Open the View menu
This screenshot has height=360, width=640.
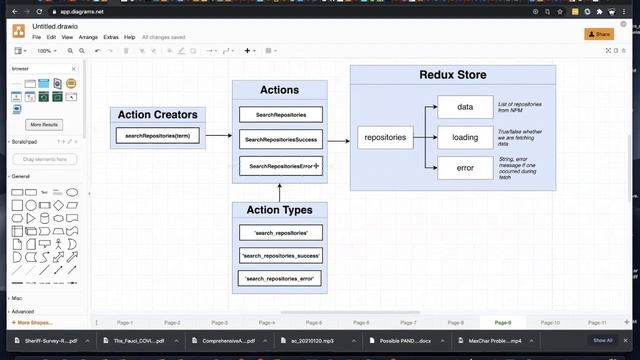67,37
